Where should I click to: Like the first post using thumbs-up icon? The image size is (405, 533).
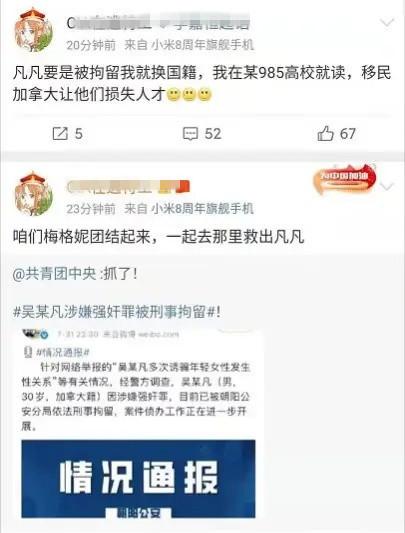click(x=325, y=133)
